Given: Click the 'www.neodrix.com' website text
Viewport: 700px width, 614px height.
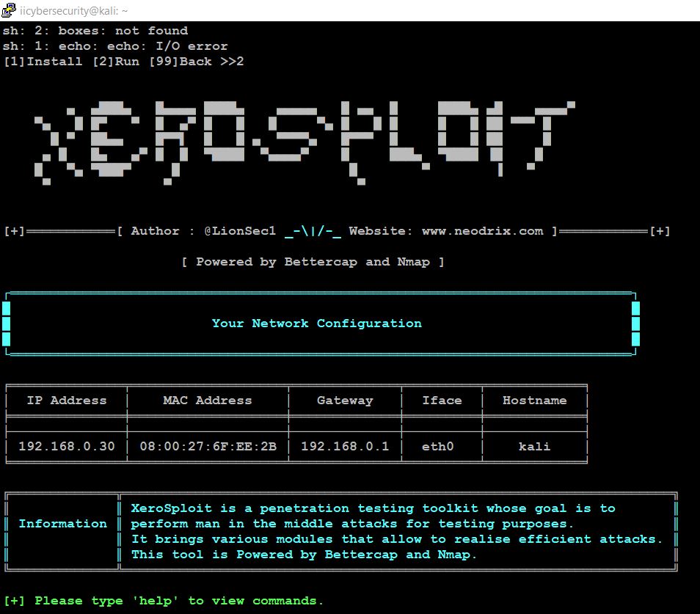Looking at the screenshot, I should (x=483, y=231).
